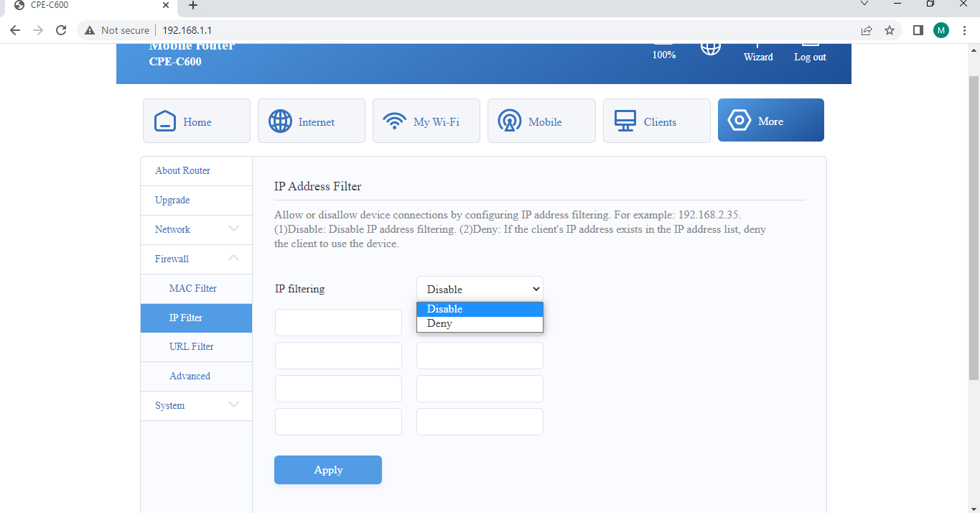Viewport: 980px width, 513px height.
Task: Click the IP filtering dropdown box
Action: pos(480,289)
